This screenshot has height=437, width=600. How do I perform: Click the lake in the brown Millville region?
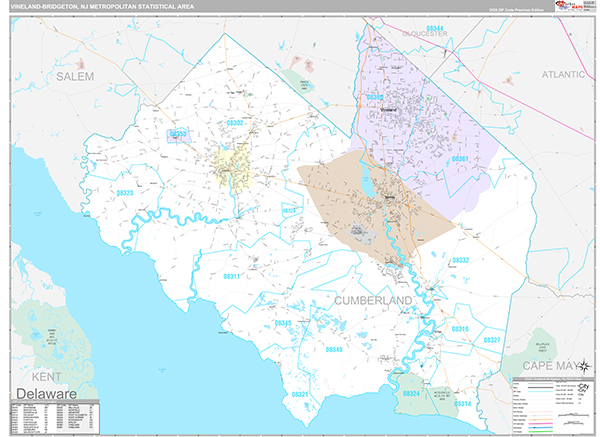tap(368, 186)
